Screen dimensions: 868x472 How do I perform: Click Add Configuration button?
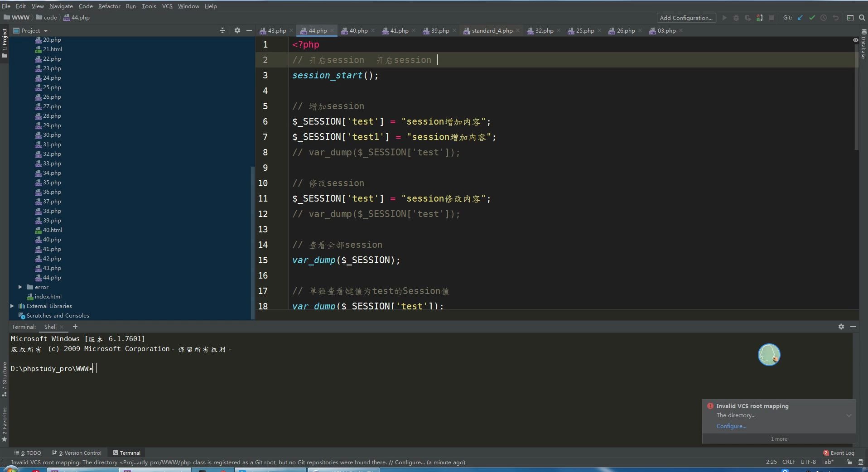pyautogui.click(x=685, y=18)
